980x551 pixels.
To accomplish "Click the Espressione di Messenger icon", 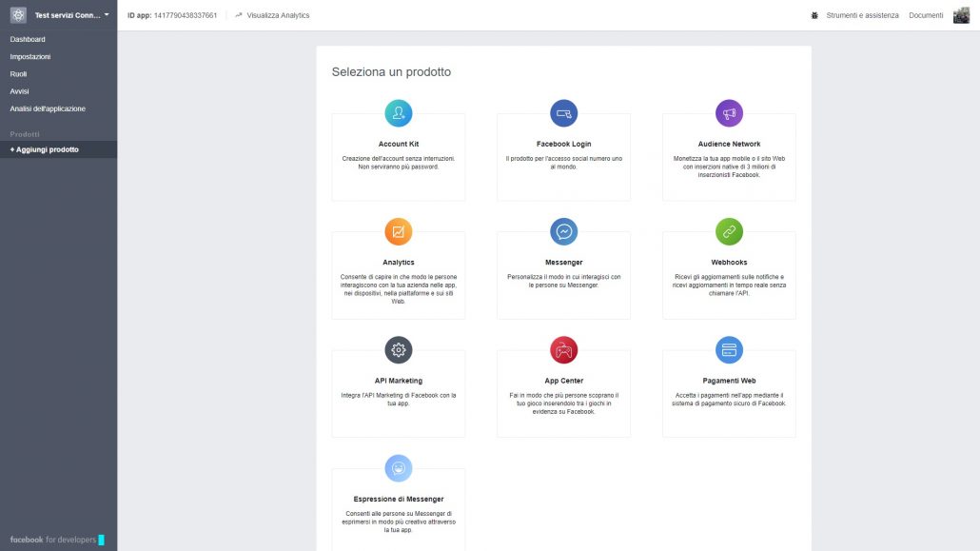I will [x=398, y=468].
